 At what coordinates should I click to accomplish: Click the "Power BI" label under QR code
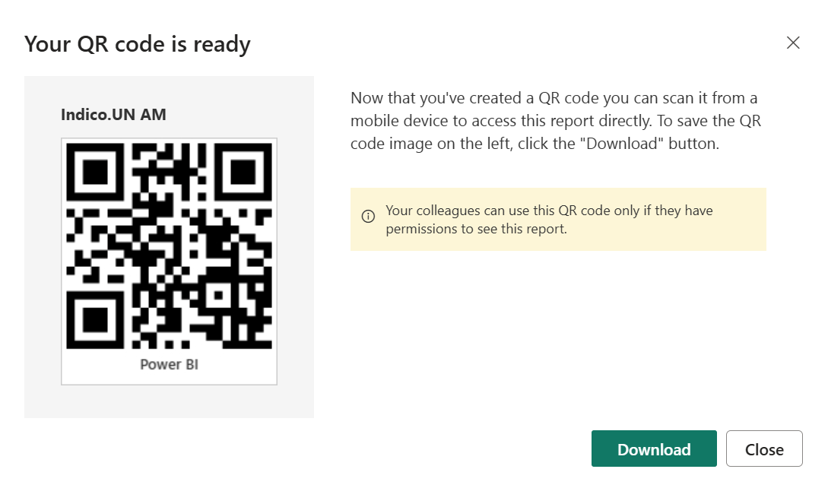(x=169, y=364)
